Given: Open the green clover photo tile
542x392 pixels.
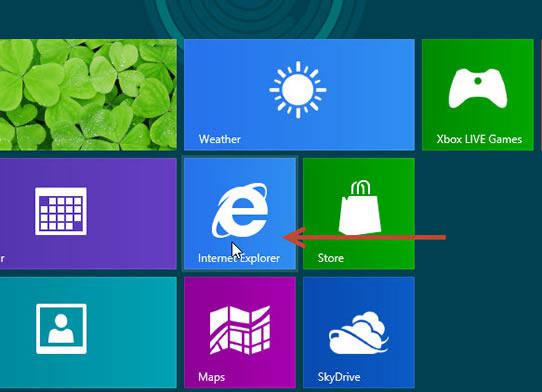Looking at the screenshot, I should click(88, 95).
